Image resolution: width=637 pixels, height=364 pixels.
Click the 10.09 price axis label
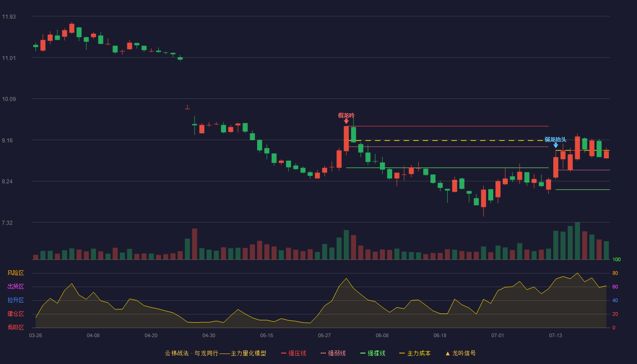pos(9,99)
